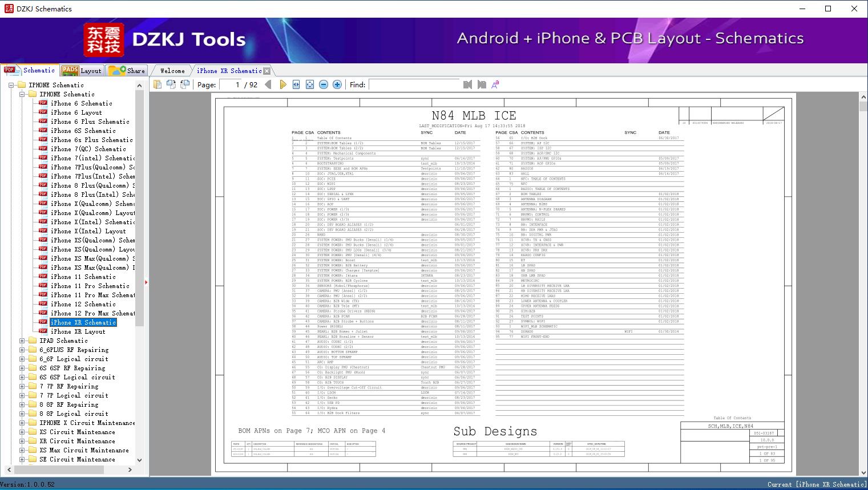Open iPhone 12 Pro Max Schematic
The width and height of the screenshot is (868, 490).
92,313
